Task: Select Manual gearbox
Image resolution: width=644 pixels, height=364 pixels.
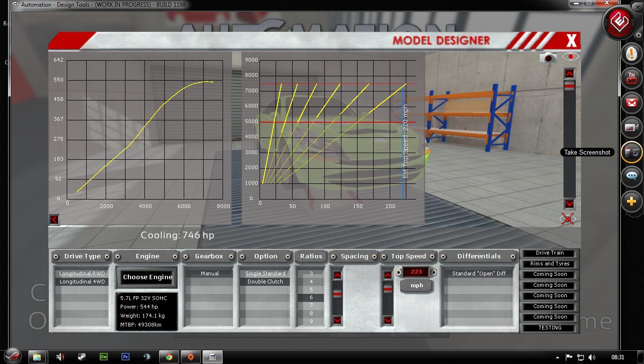Action: pos(209,273)
